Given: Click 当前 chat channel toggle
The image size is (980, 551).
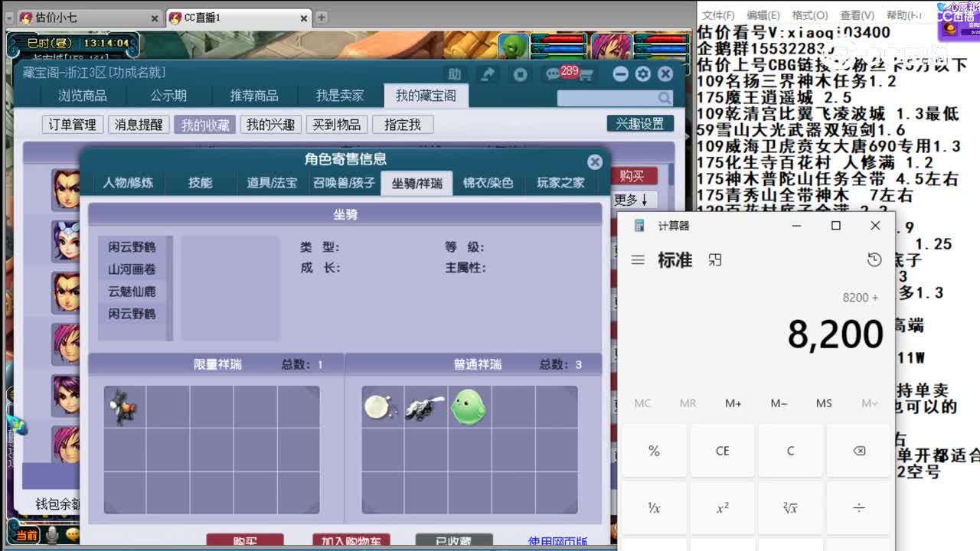Looking at the screenshot, I should pyautogui.click(x=26, y=536).
